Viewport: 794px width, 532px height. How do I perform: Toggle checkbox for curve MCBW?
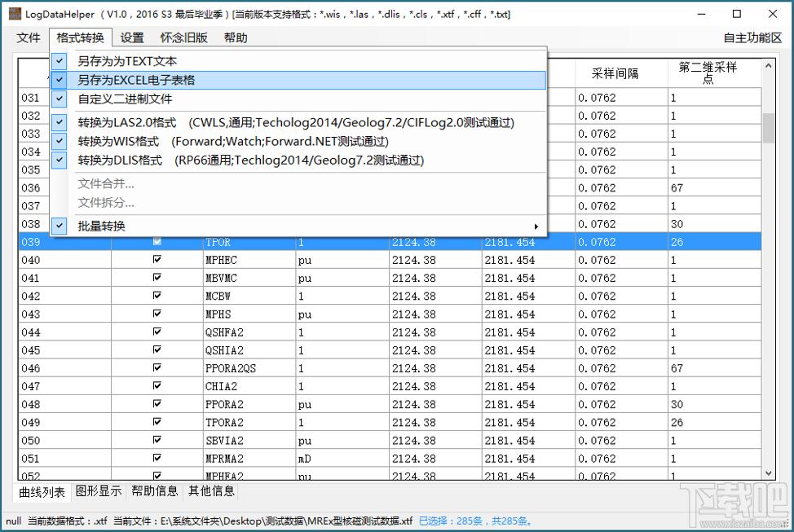pos(157,296)
